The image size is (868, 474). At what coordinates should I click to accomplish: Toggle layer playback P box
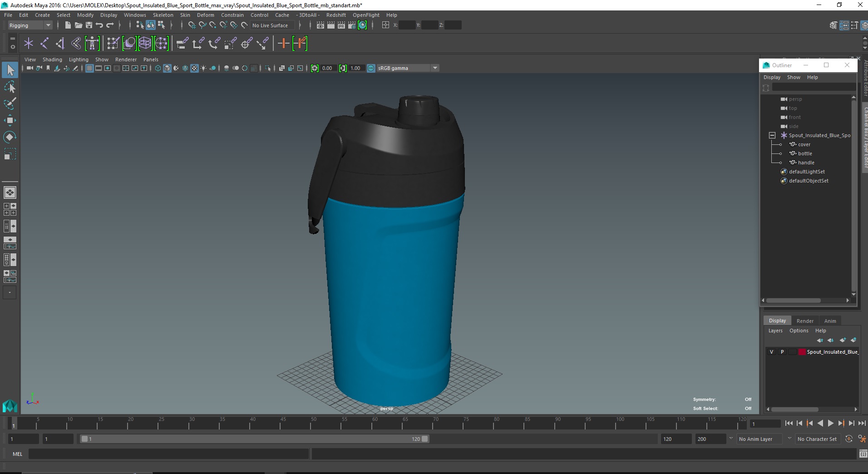[x=782, y=352]
